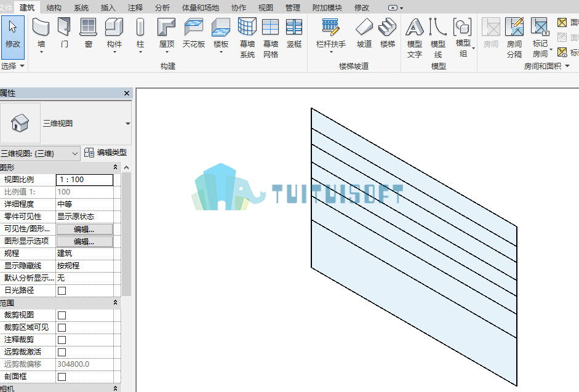579x392 pixels.
Task: Select the 墙 (Wall) tool
Action: [x=41, y=35]
